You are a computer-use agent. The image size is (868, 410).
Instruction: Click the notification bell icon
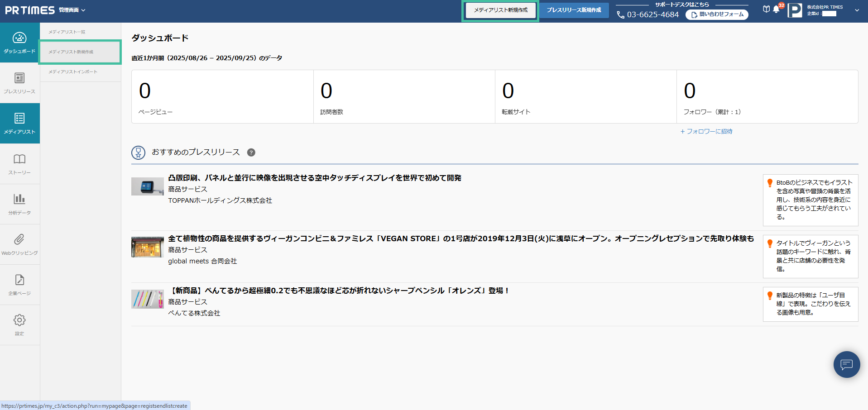[776, 10]
